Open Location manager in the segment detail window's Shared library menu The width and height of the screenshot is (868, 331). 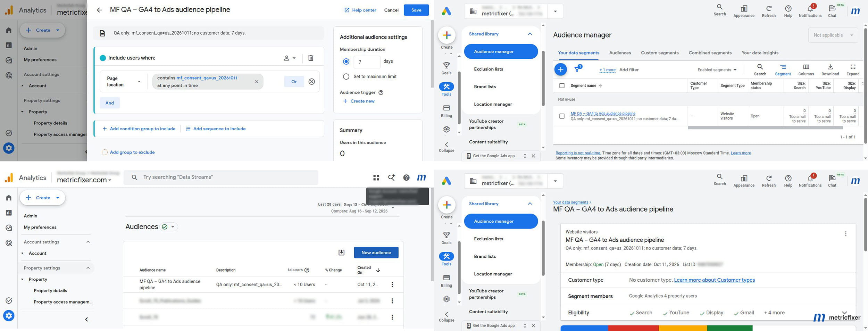pyautogui.click(x=493, y=274)
